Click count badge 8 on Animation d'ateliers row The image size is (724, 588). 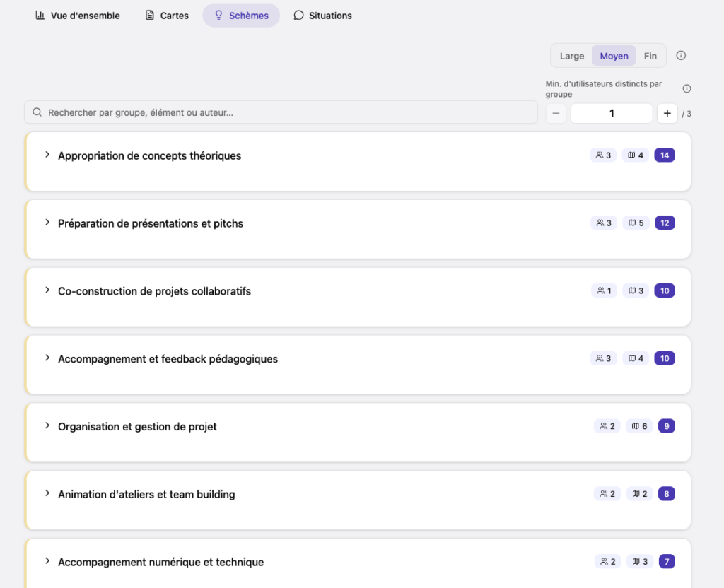(x=666, y=494)
